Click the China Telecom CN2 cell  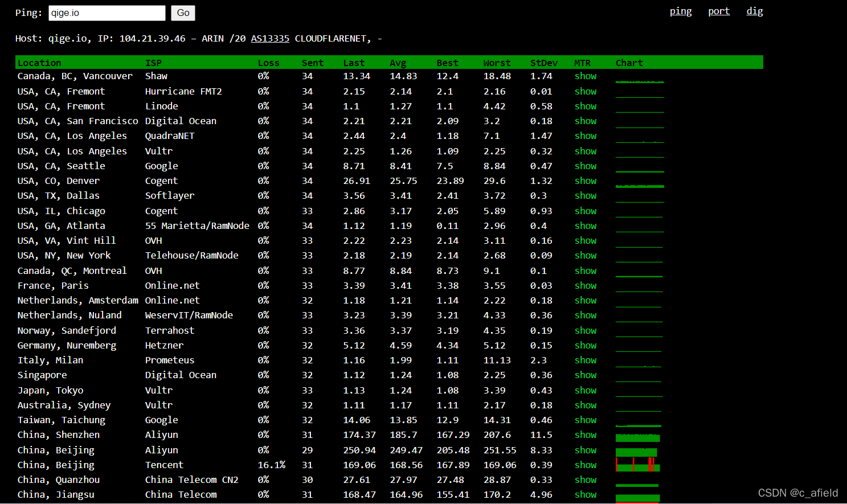191,480
